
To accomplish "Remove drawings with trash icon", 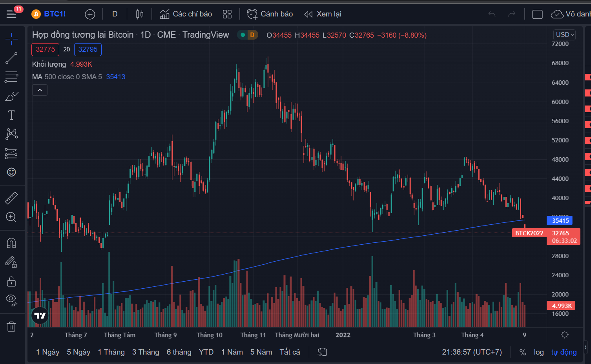I will [11, 326].
